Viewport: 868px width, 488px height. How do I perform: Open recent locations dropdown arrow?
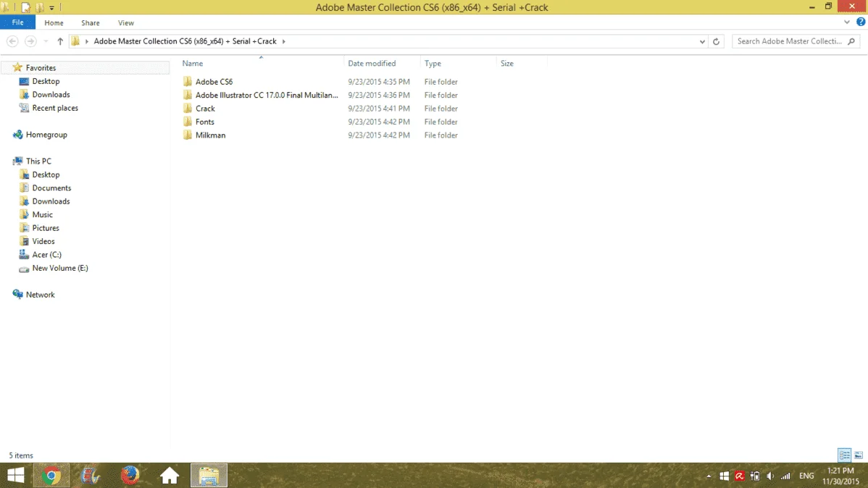coord(46,41)
